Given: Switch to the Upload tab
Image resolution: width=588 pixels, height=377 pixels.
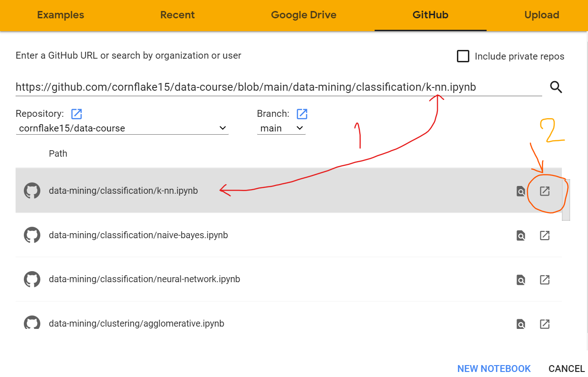Looking at the screenshot, I should pyautogui.click(x=542, y=15).
